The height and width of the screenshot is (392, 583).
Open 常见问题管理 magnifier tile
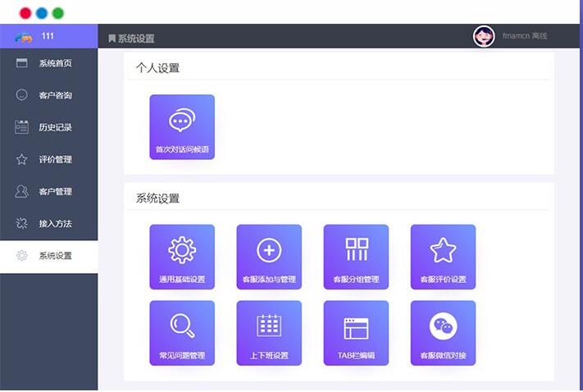pyautogui.click(x=182, y=332)
